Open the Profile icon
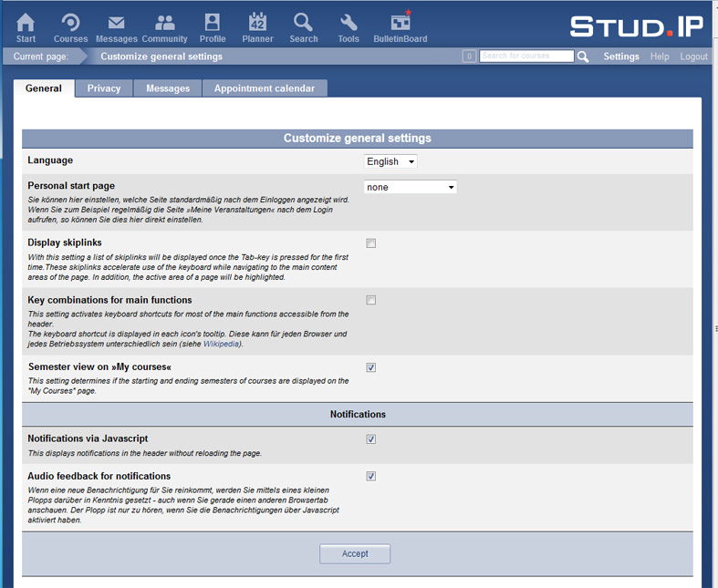Screen dimensions: 718x588 point(213,22)
